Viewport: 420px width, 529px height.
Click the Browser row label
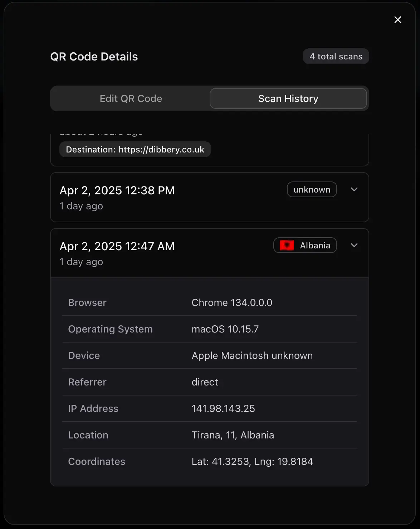click(x=87, y=302)
